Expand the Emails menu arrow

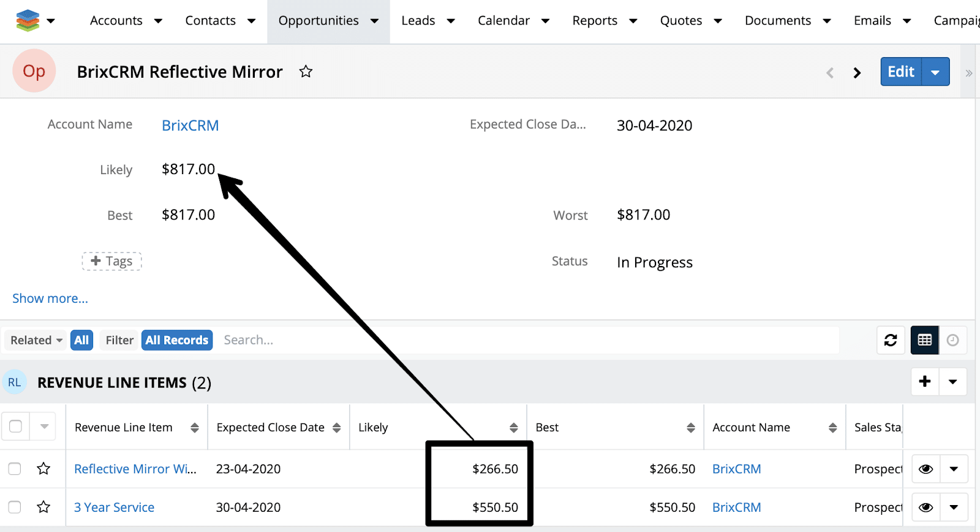coord(907,21)
